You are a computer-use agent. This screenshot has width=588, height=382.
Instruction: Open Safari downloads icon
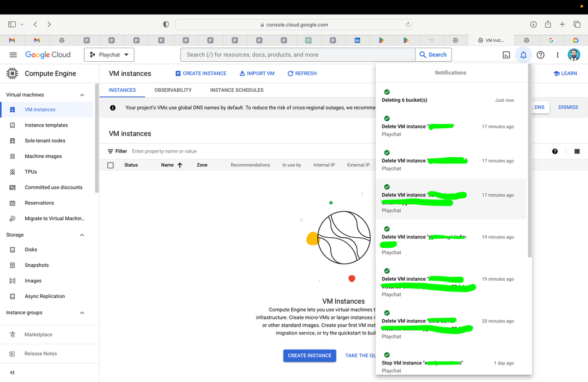[x=533, y=24]
